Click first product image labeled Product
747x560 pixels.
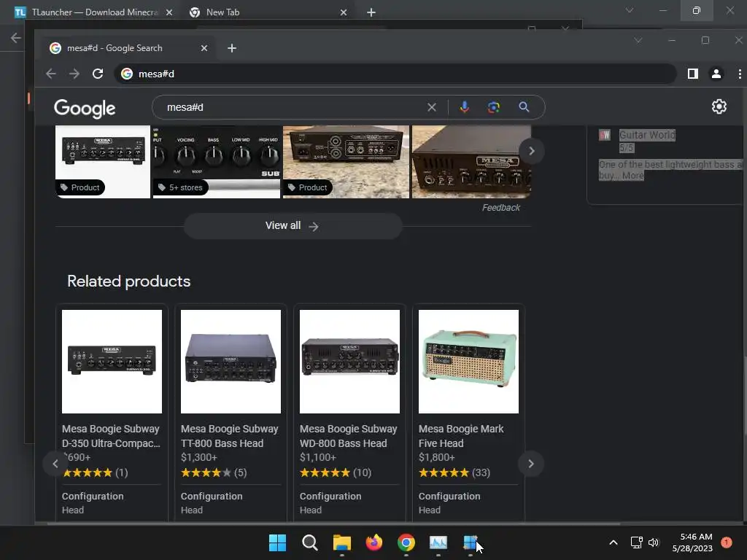103,161
